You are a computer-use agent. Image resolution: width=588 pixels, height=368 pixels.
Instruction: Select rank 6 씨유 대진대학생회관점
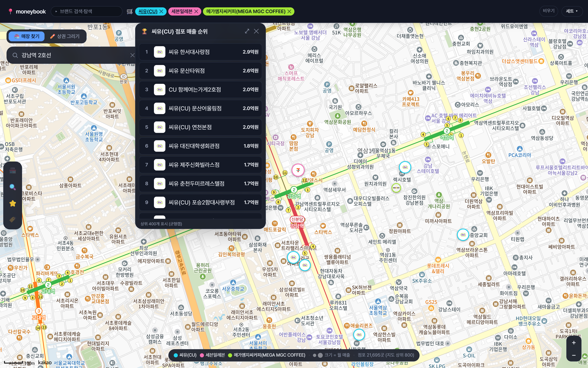tap(200, 146)
